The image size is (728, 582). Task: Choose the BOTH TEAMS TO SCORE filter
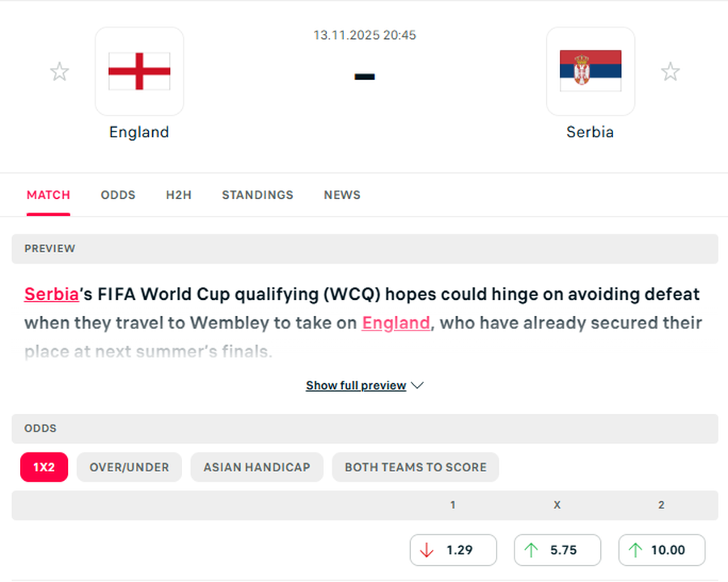pos(416,467)
